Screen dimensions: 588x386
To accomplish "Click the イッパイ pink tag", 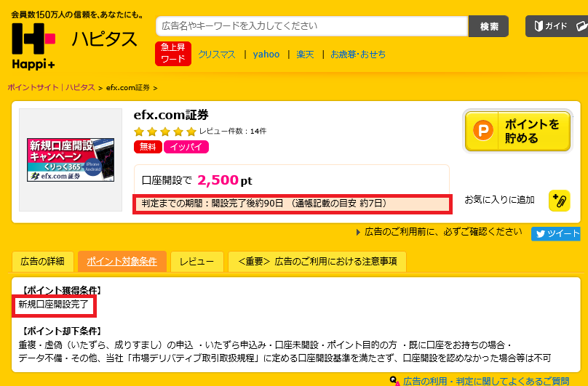I will (x=186, y=147).
